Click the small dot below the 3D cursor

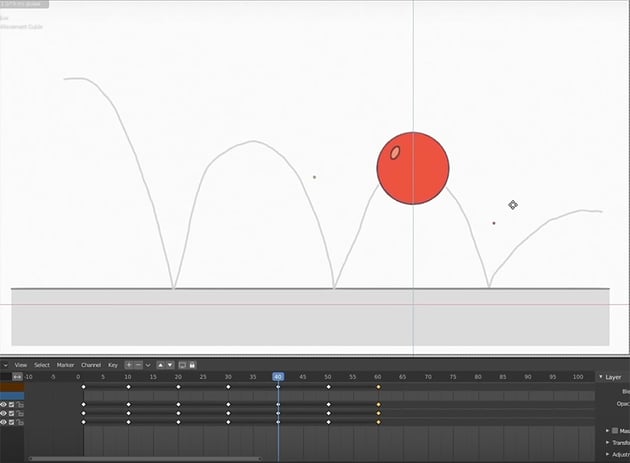pyautogui.click(x=494, y=223)
